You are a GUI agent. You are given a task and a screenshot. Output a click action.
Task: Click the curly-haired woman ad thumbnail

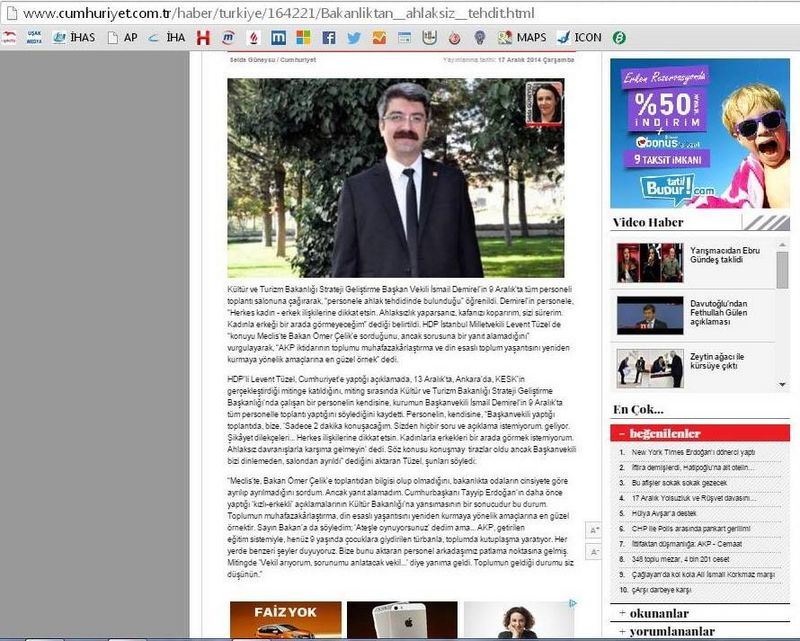click(519, 620)
